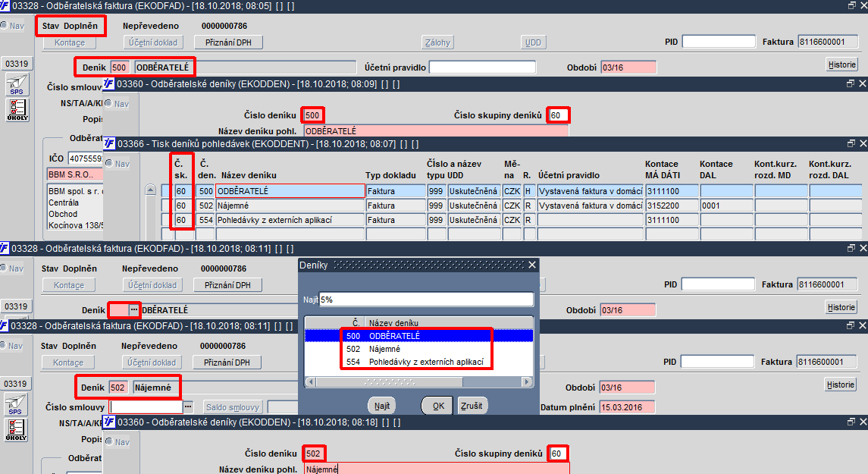The width and height of the screenshot is (868, 474).
Task: Open Přiznání DPH in window with Deník 502
Action: [x=227, y=363]
